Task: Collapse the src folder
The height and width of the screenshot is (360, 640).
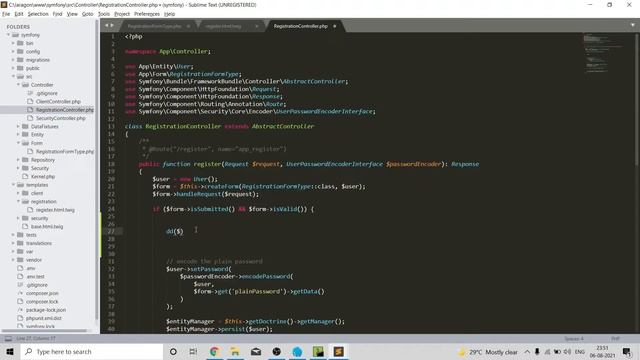Action: [x=13, y=76]
